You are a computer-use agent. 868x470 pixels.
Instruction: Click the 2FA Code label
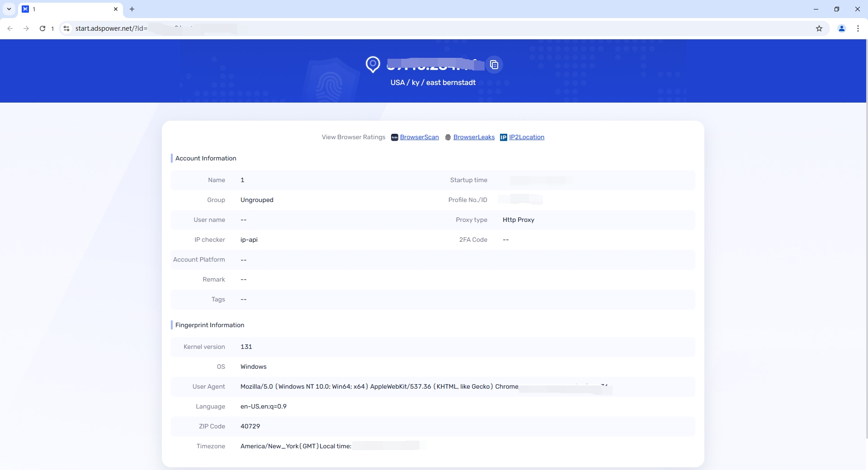(473, 240)
